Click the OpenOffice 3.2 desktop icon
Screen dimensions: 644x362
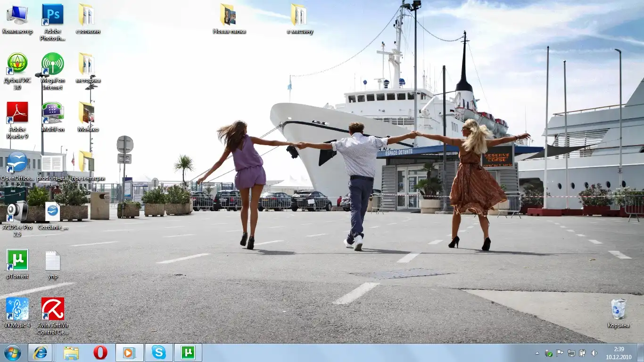[17, 162]
